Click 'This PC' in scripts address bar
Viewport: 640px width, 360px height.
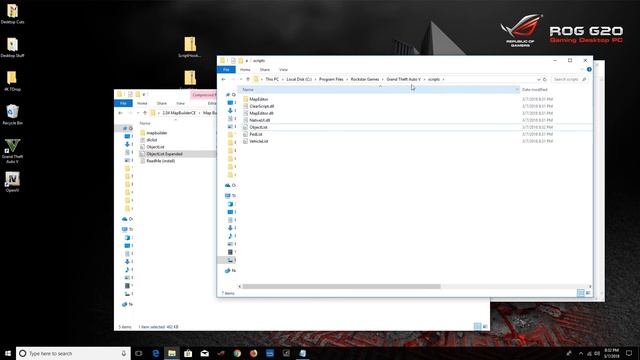[272, 79]
